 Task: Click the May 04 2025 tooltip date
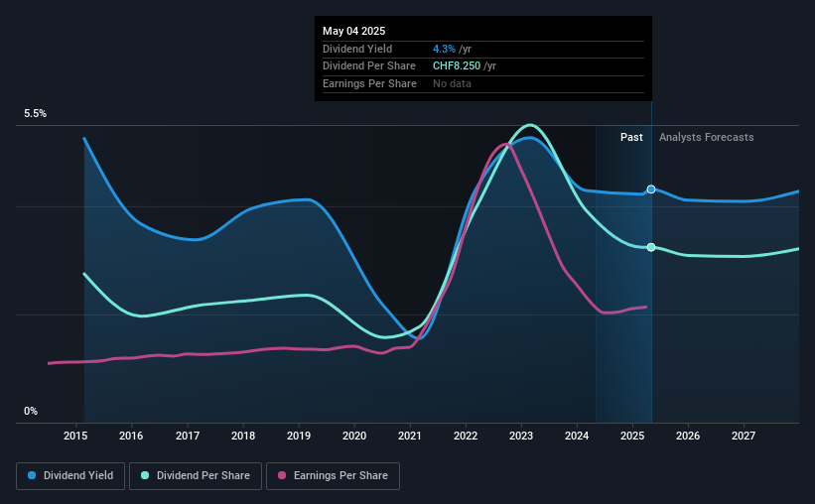point(354,31)
